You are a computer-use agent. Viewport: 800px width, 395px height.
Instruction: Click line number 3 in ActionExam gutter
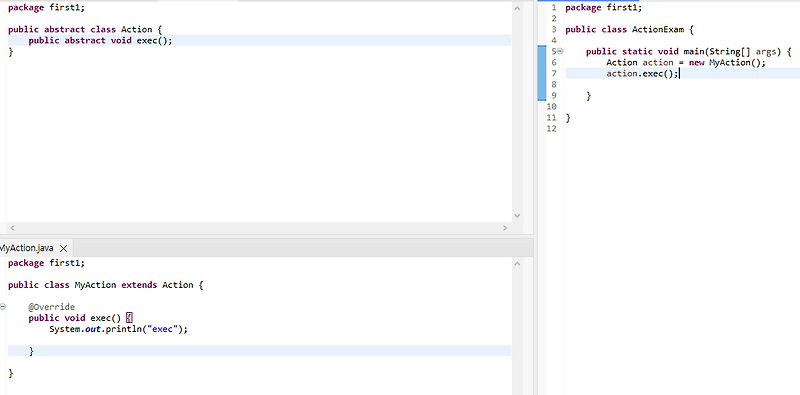(x=554, y=30)
